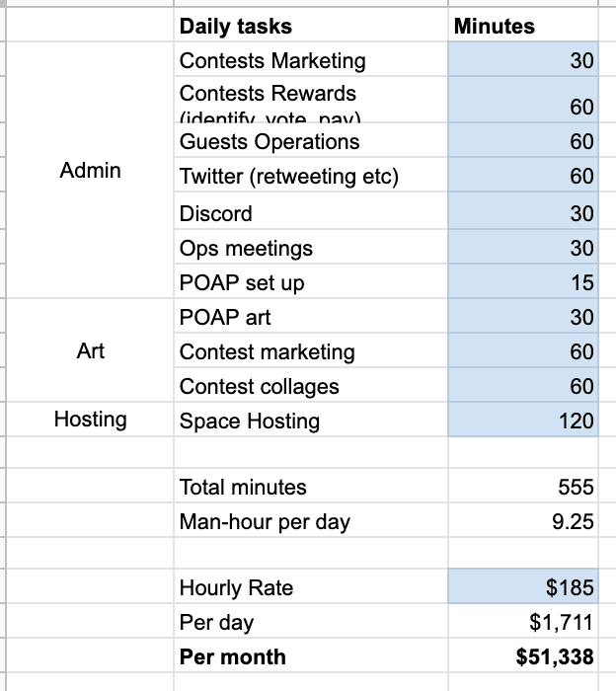Viewport: 616px width, 691px height.
Task: Select the 'Art' category cell
Action: [x=90, y=351]
